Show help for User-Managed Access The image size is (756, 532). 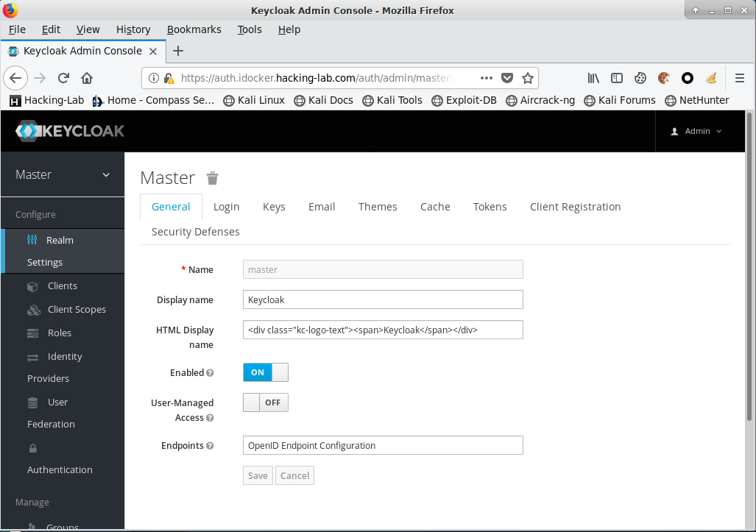point(210,418)
